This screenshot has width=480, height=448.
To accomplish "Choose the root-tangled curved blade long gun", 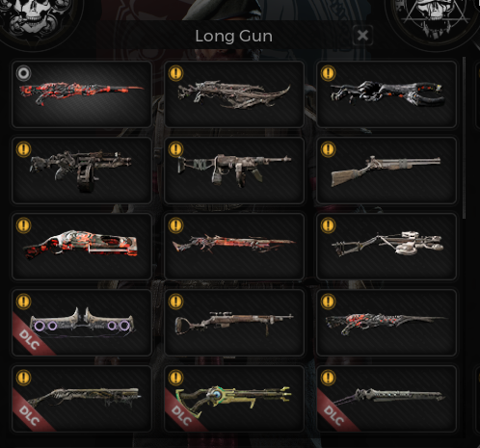I will (x=234, y=94).
